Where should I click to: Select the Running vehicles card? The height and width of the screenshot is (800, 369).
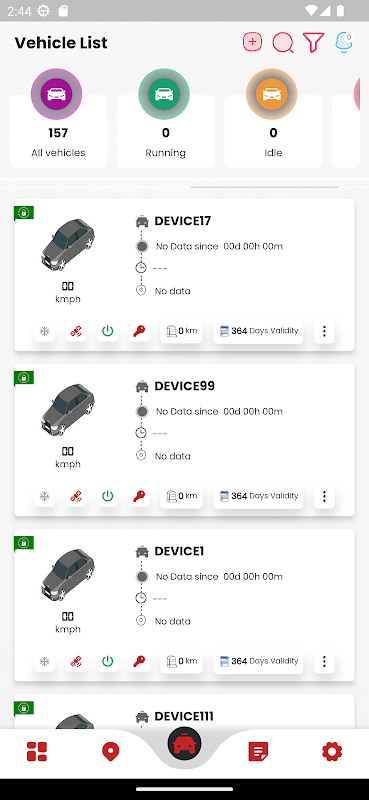166,131
